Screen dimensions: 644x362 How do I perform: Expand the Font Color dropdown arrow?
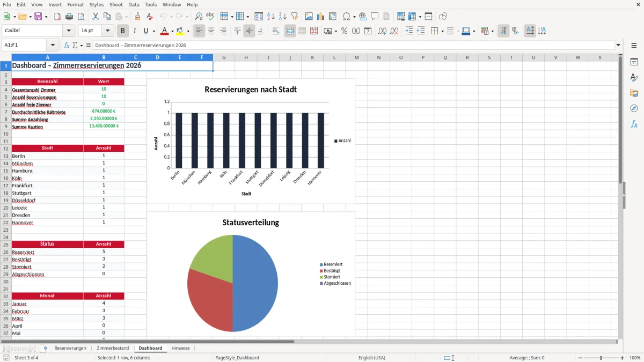(172, 31)
